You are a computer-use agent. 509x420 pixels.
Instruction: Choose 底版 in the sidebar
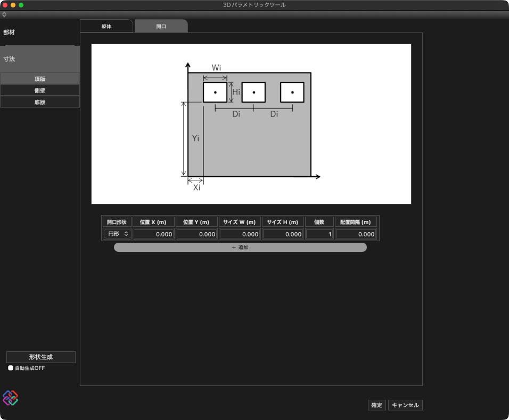click(40, 102)
